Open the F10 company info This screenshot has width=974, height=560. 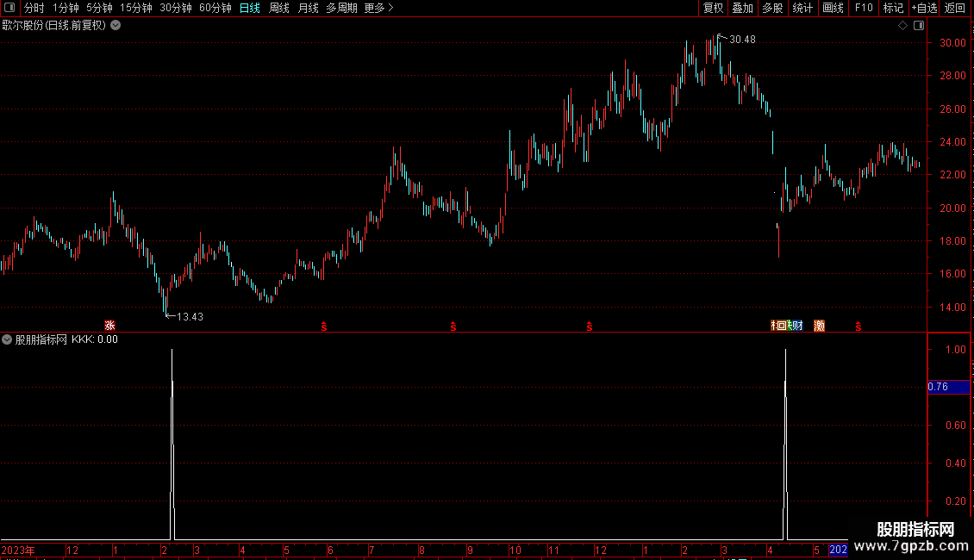point(864,8)
